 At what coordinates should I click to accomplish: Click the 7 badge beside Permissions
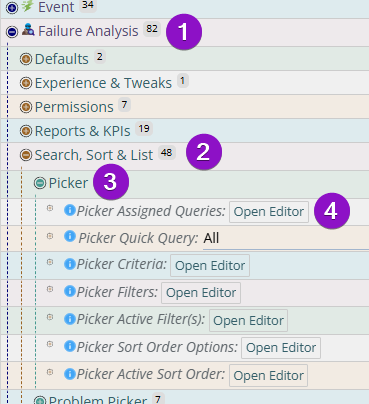coord(124,105)
